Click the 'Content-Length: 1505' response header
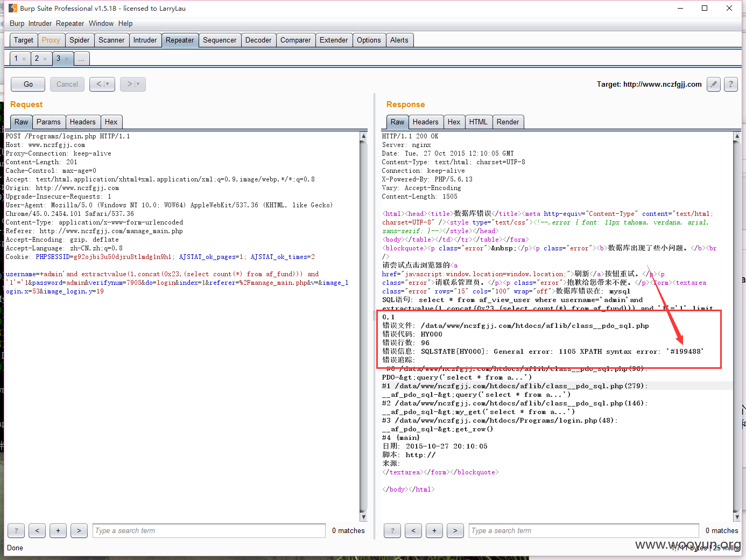 coord(420,197)
